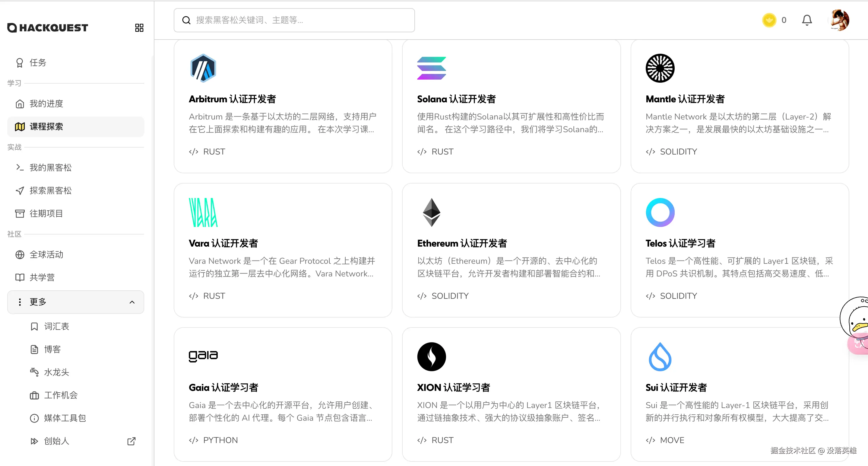
Task: Open Mantle 认证开发者 course title
Action: coord(685,99)
